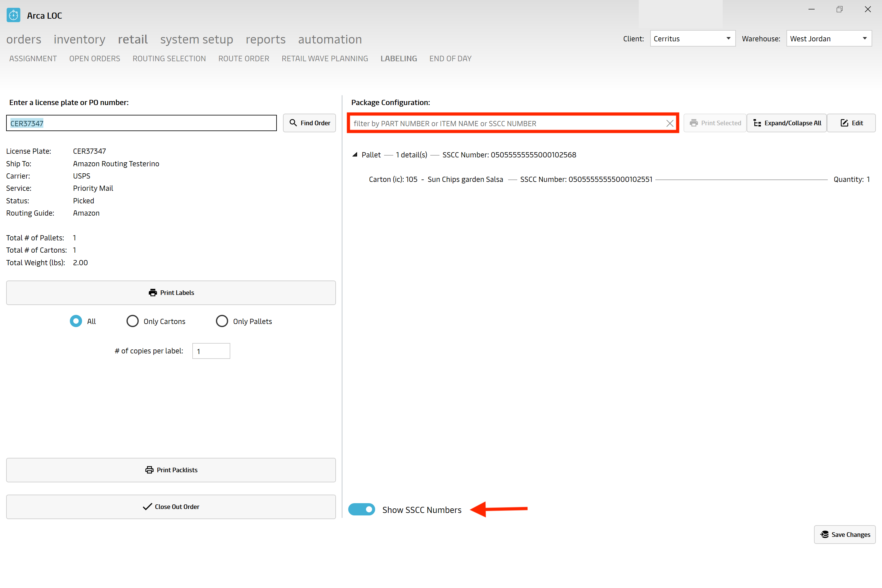This screenshot has width=882, height=588.
Task: Click the Pallet SSCC Number text
Action: pyautogui.click(x=509, y=154)
